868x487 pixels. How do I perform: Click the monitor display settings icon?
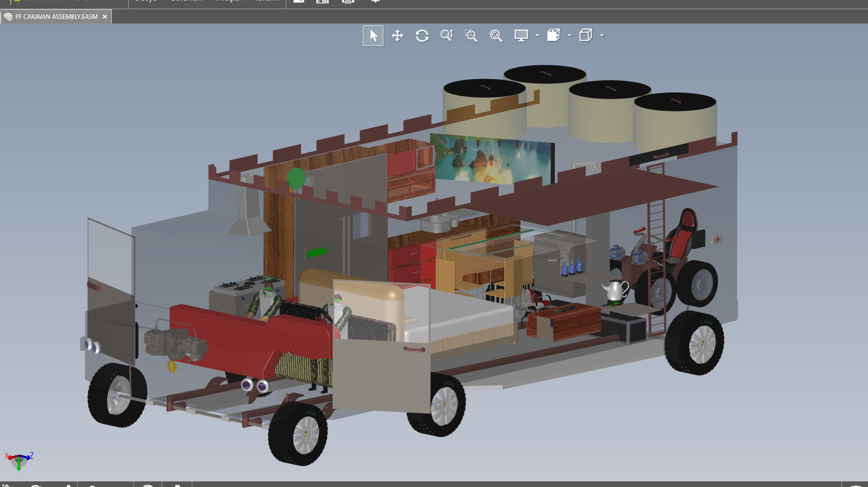click(x=521, y=36)
